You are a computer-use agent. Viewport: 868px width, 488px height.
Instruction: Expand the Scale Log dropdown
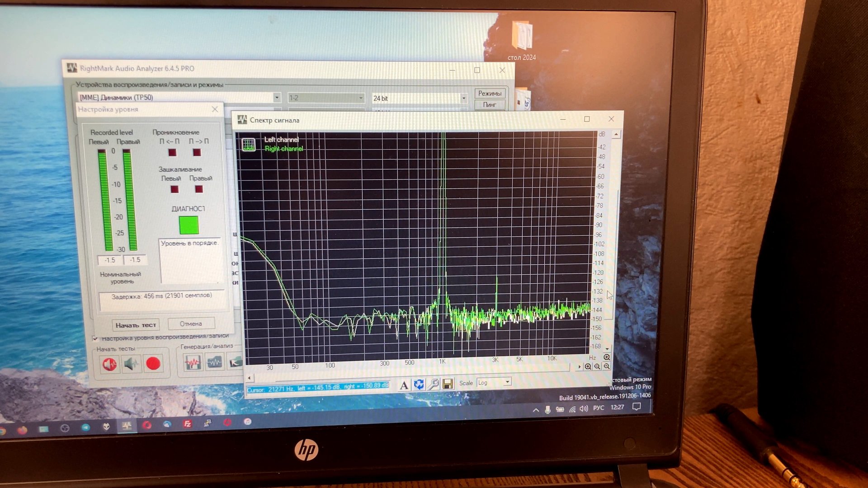tap(507, 382)
